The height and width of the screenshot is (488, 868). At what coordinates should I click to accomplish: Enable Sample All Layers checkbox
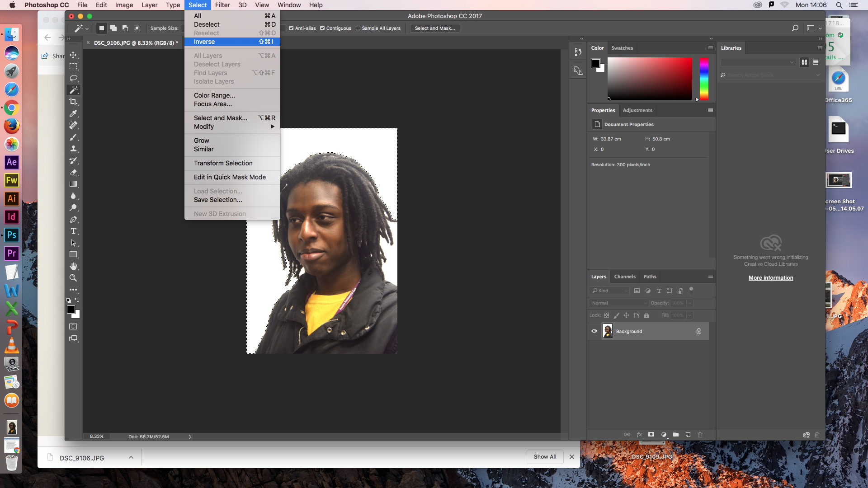[x=358, y=28]
